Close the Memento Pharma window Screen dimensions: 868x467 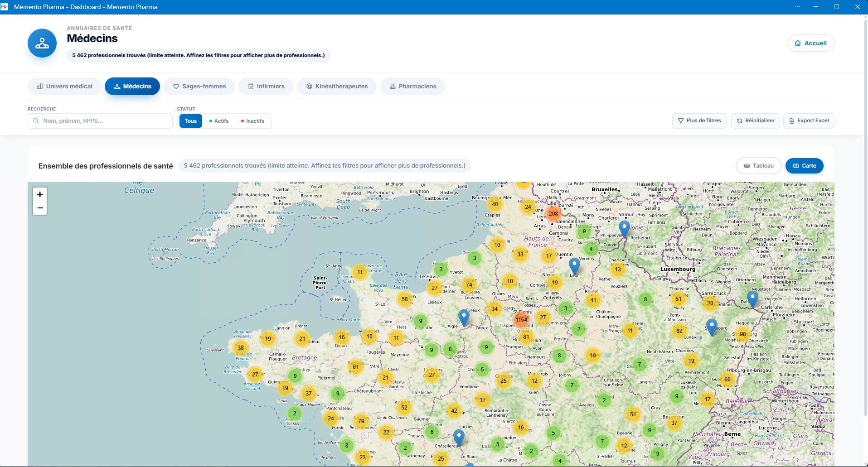click(x=858, y=7)
